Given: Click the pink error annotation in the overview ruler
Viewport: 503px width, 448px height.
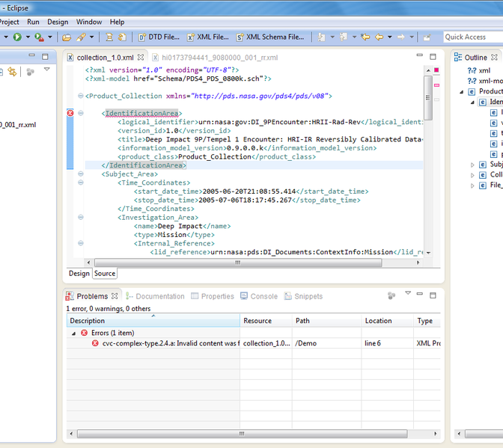Looking at the screenshot, I should click(436, 85).
